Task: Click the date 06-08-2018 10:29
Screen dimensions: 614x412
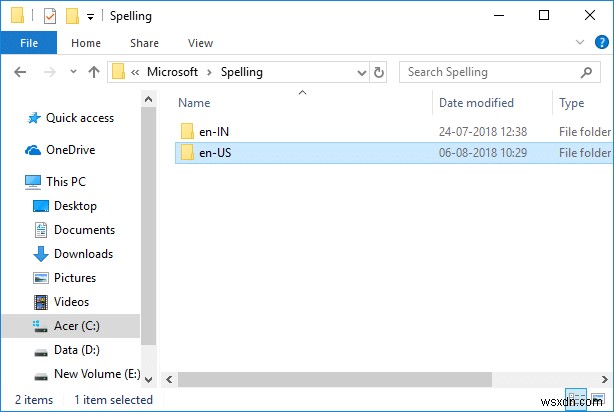Action: [483, 153]
